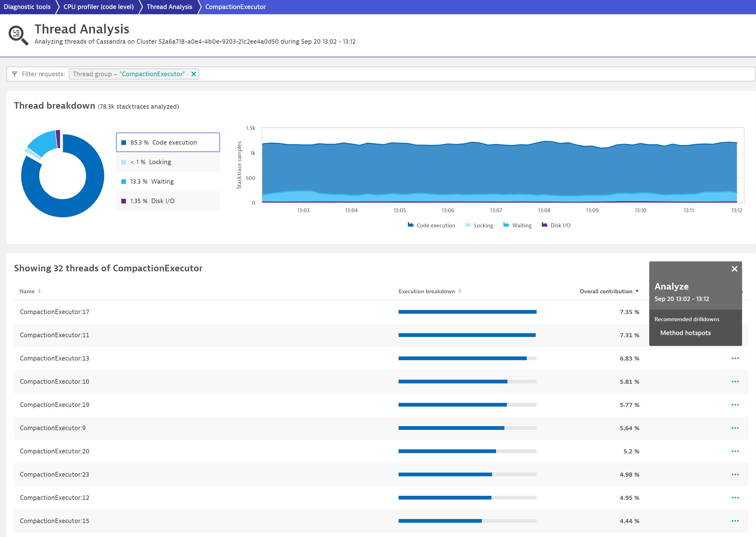Select the 85.3 % Code execution entry
This screenshot has width=756, height=537.
(168, 142)
